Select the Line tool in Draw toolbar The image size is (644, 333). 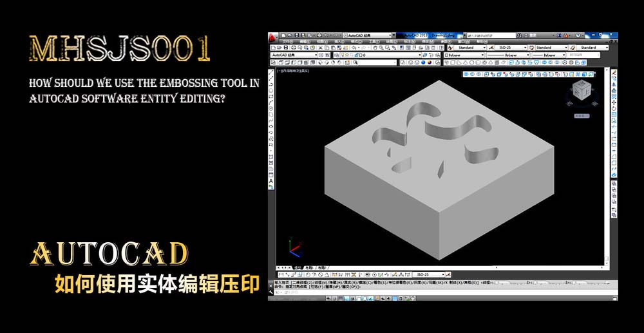click(x=271, y=72)
